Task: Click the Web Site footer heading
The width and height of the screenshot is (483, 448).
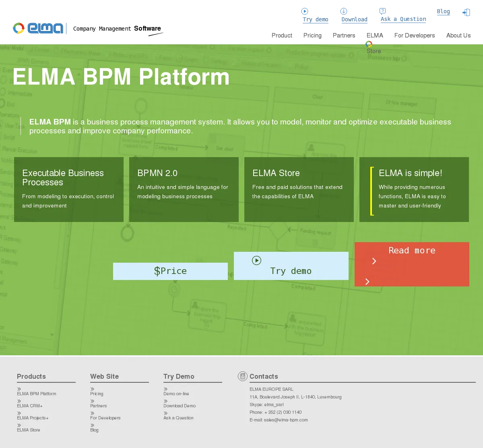Action: [x=105, y=376]
